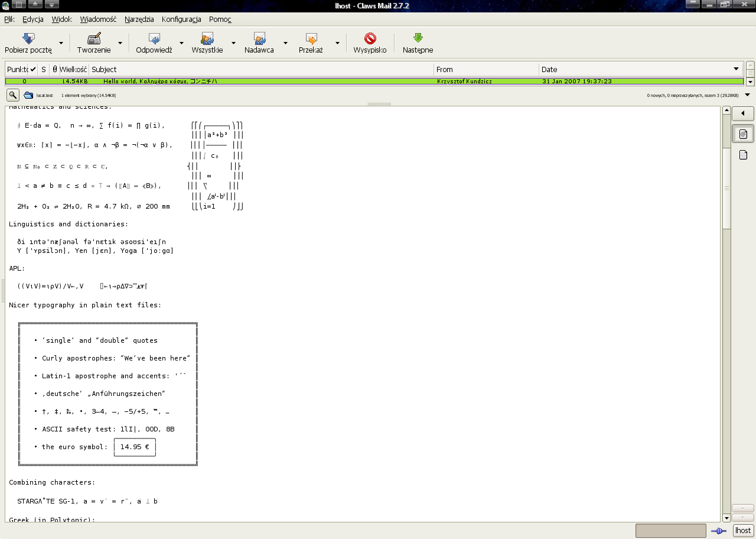Expand the Wszystkie dropdown arrow
Screen dimensions: 756x539
tap(233, 43)
